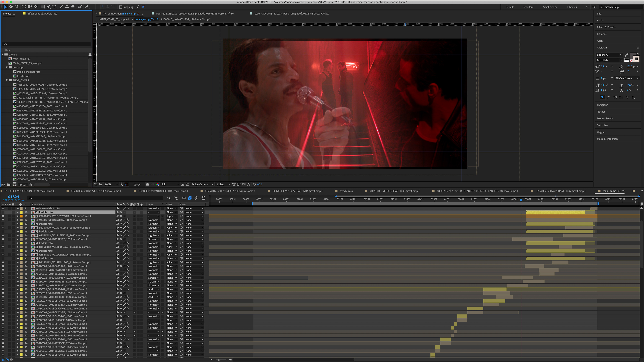Image resolution: width=644 pixels, height=362 pixels.
Task: Select the Roto Brush tool
Action: point(80,7)
